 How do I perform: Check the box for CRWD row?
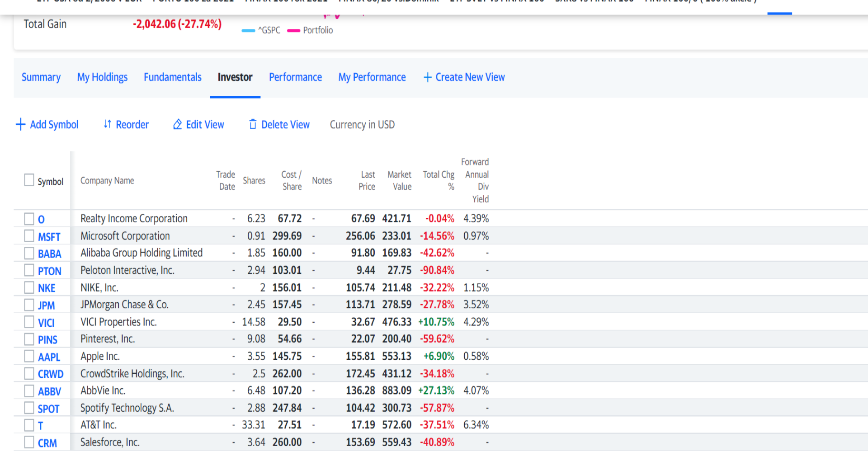coord(29,373)
